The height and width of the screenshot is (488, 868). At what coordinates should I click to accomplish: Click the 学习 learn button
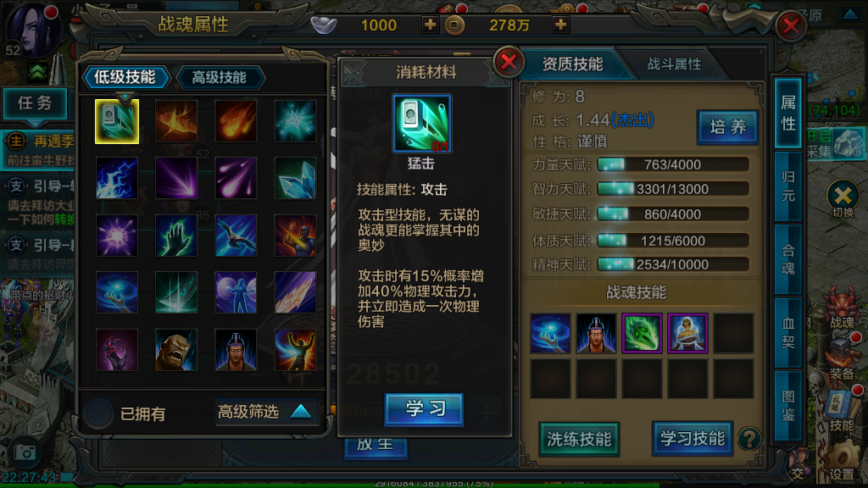(424, 409)
